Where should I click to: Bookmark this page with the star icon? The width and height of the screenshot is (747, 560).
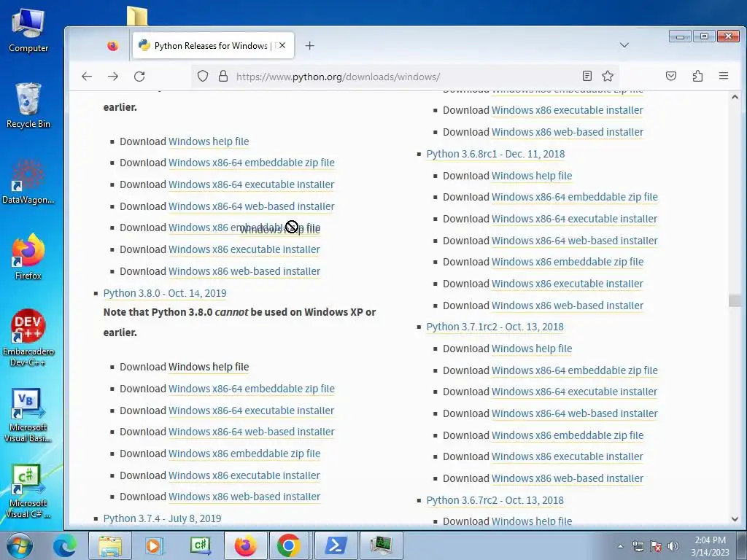click(608, 76)
